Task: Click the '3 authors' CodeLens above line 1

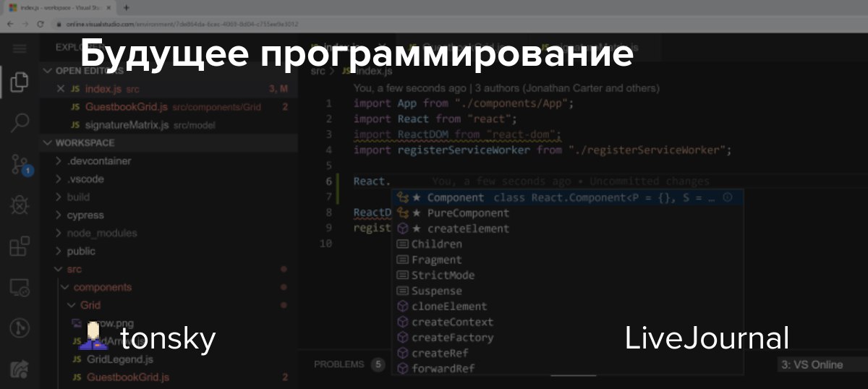Action: (x=566, y=88)
